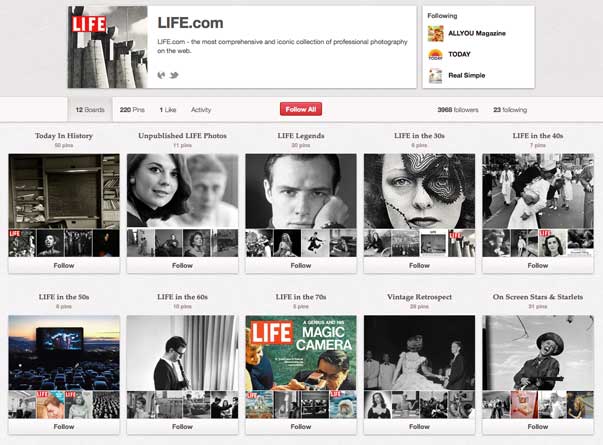Click the Vintage Retrospect board title

click(x=419, y=297)
